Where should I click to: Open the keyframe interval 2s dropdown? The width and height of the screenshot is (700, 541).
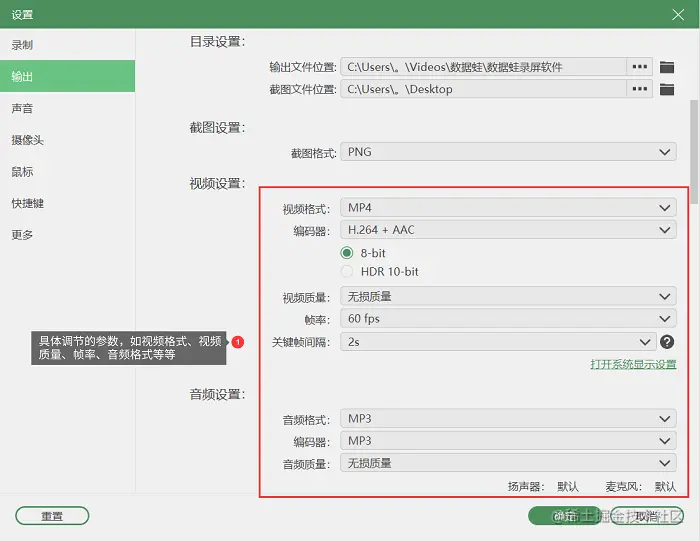point(498,342)
